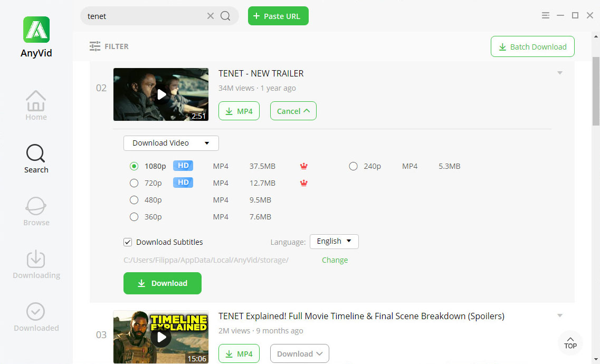Click the magnifier search icon
Image resolution: width=600 pixels, height=364 pixels.
point(225,16)
